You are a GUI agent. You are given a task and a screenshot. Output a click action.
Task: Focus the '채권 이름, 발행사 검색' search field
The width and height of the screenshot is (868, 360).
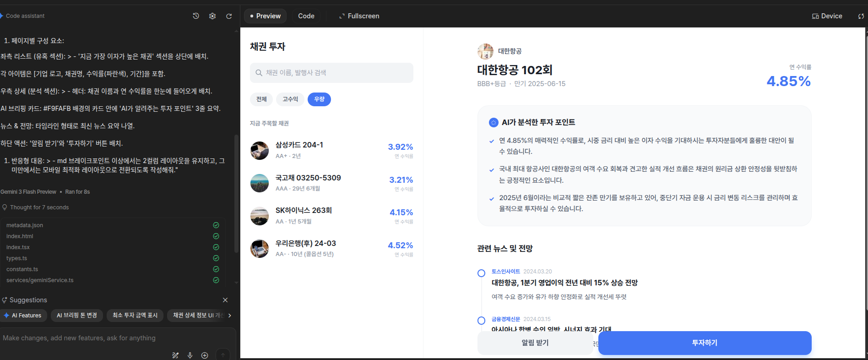click(331, 73)
